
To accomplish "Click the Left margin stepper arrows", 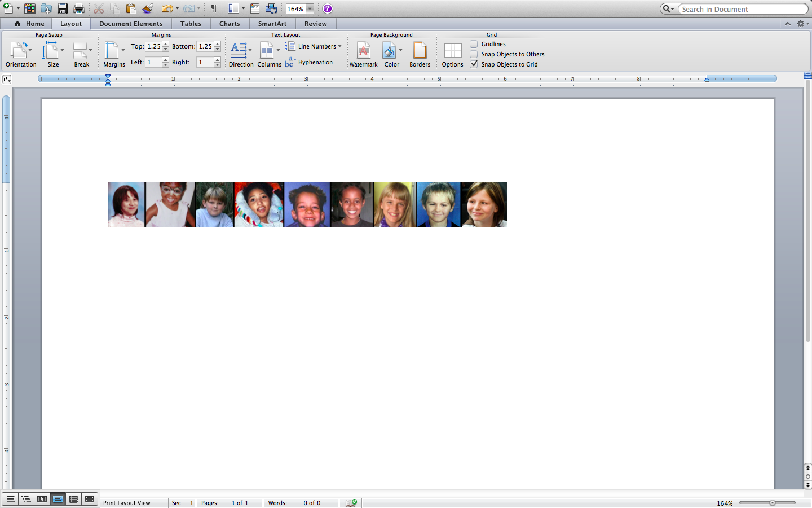I will tap(165, 62).
